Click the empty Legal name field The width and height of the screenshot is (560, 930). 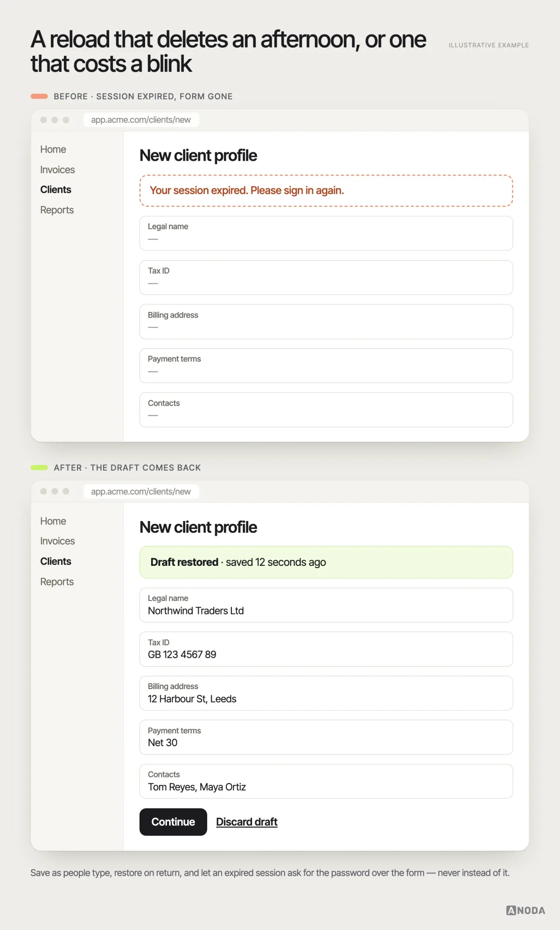point(326,233)
